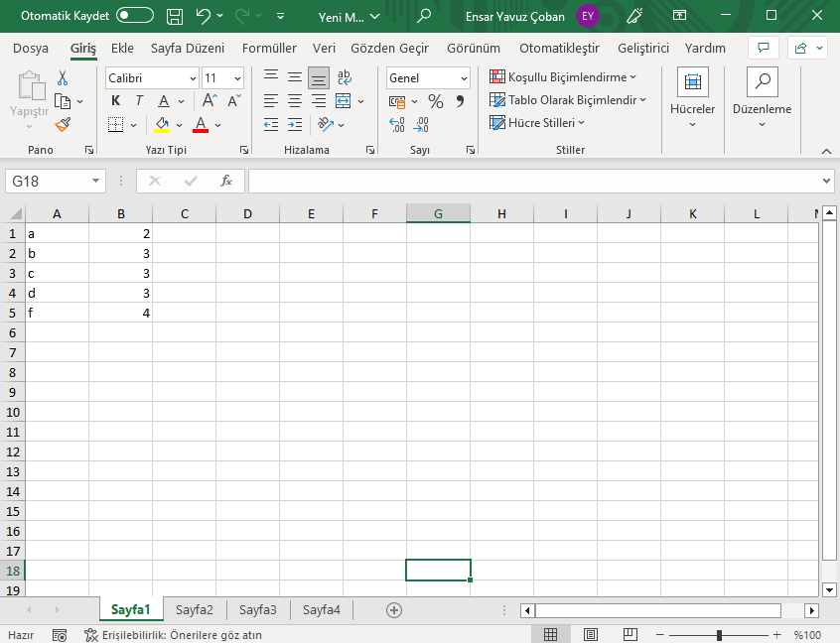Image resolution: width=840 pixels, height=643 pixels.
Task: Activate the Format Painter brush
Action: [63, 125]
